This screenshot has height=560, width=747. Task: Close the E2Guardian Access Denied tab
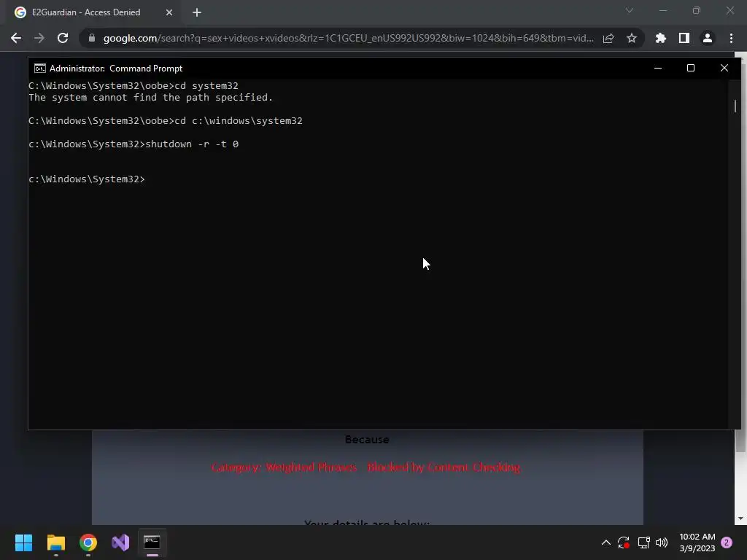[169, 12]
